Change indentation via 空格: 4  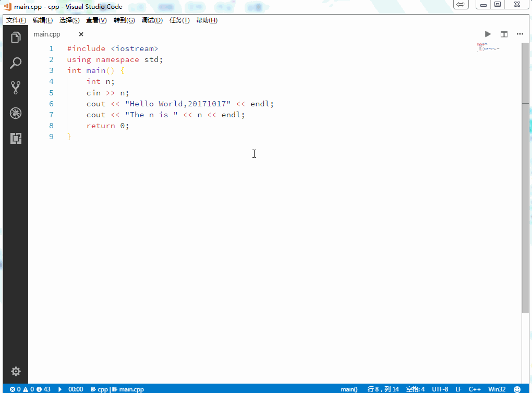point(415,389)
